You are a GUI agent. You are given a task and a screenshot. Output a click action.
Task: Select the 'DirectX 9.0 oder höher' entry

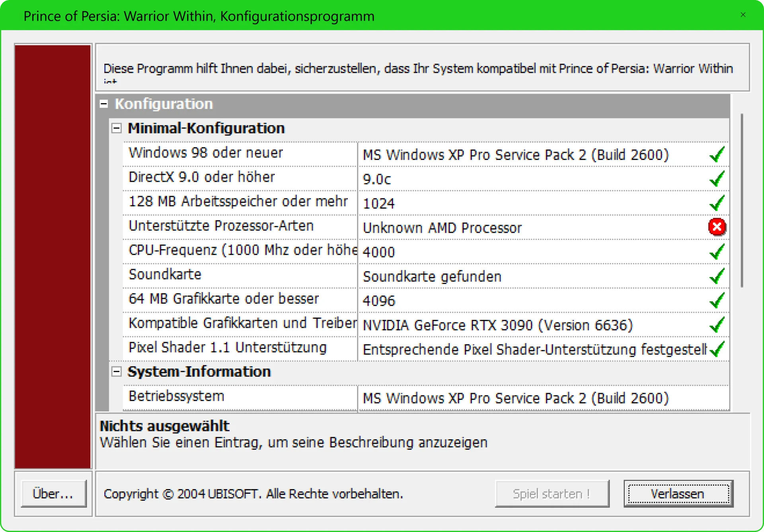[202, 177]
